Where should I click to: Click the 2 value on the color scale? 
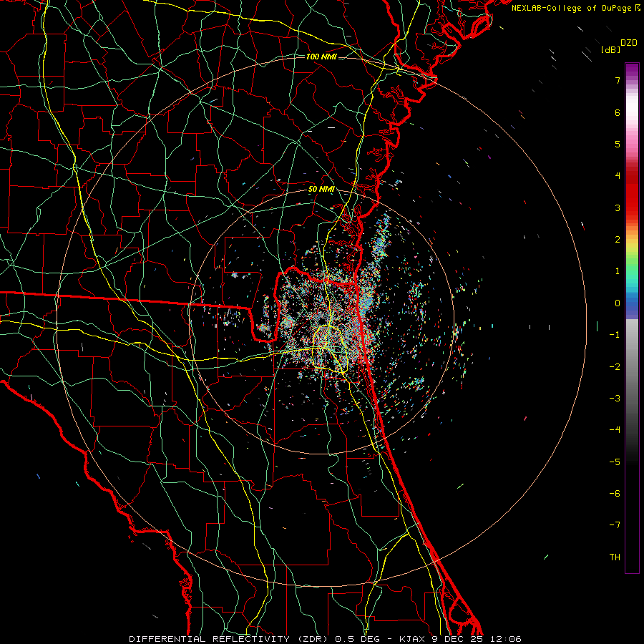(618, 240)
